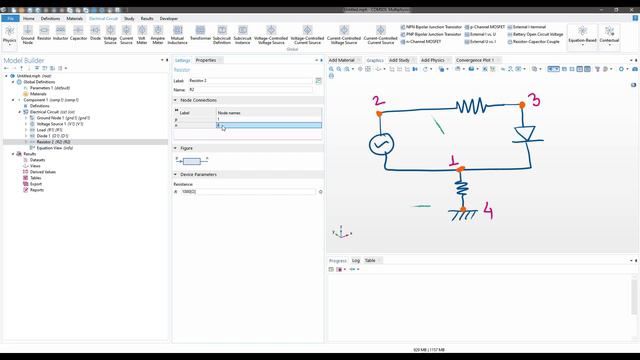Image resolution: width=640 pixels, height=360 pixels.
Task: Add a Voltage Source from the ribbon
Action: click(110, 34)
